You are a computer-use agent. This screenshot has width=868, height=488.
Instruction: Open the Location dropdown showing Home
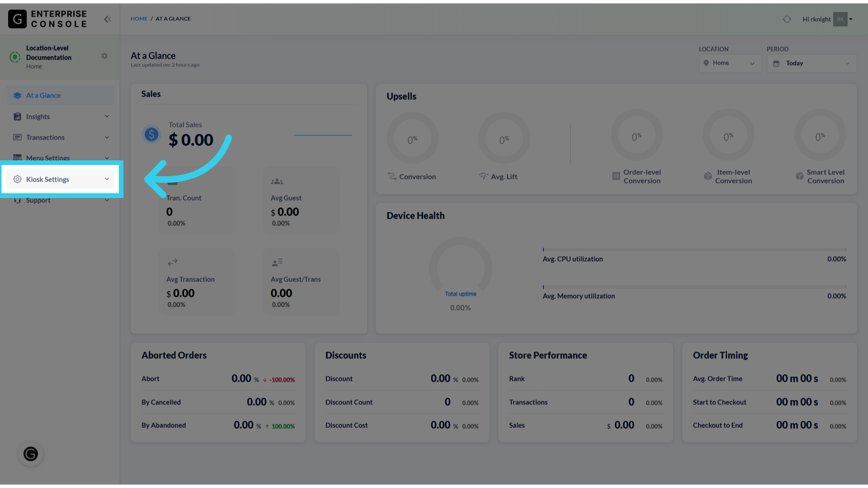coord(730,63)
